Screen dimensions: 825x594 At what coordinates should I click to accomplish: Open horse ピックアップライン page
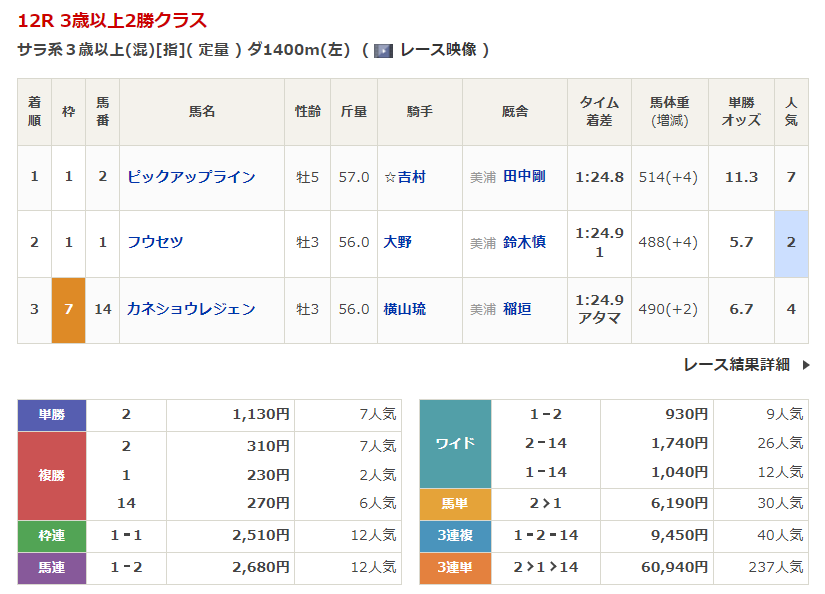point(191,177)
